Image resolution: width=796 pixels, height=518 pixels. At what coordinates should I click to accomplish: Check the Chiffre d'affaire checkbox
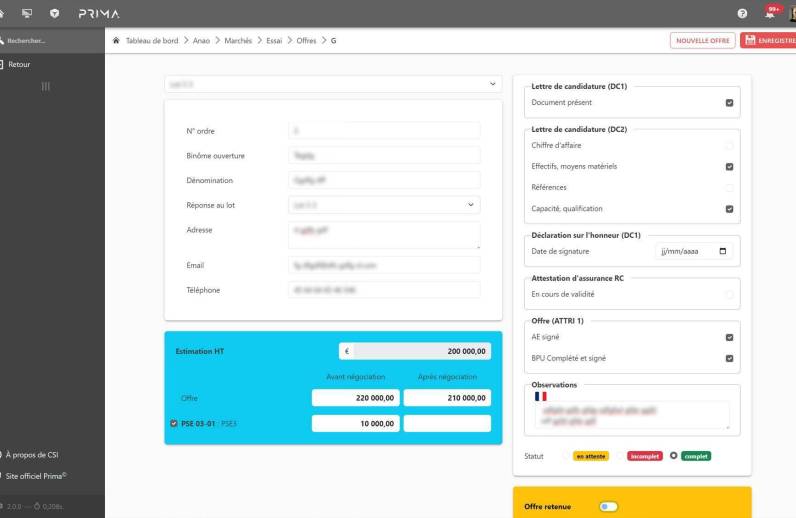(729, 146)
